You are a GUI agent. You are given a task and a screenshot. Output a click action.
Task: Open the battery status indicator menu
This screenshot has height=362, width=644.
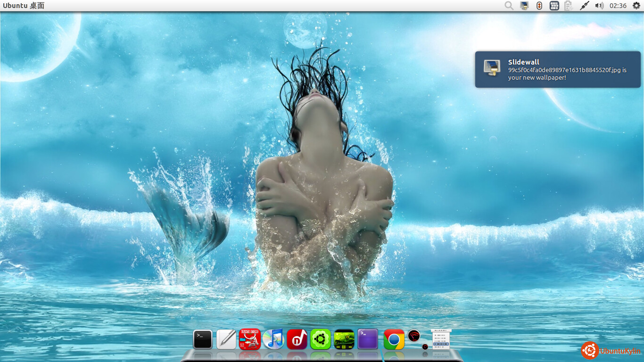569,6
